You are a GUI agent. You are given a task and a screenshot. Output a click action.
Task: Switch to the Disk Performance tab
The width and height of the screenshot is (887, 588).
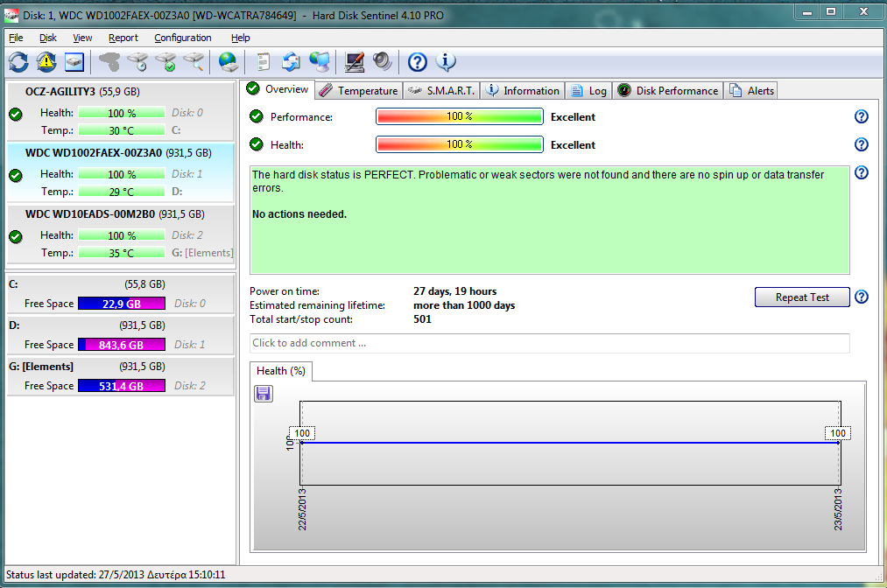point(667,90)
